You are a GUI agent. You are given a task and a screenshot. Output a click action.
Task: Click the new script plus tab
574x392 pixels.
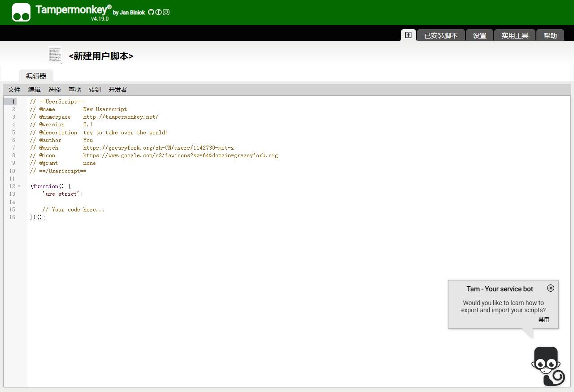pyautogui.click(x=408, y=35)
